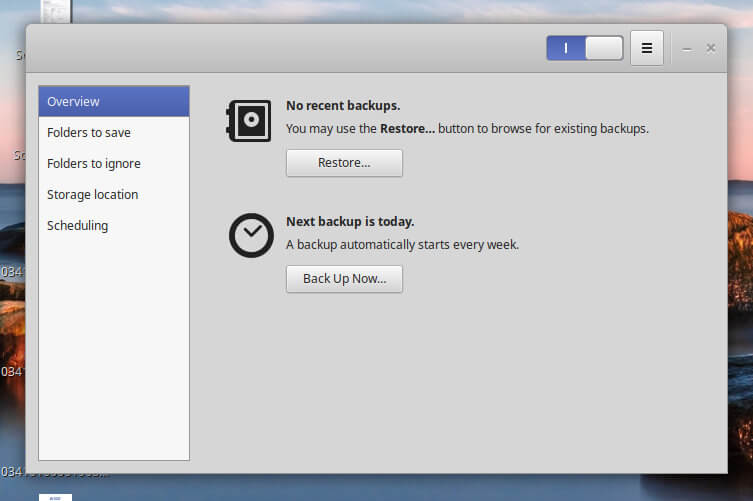Click the desktop file icon below the window
The image size is (753, 501).
(55, 495)
